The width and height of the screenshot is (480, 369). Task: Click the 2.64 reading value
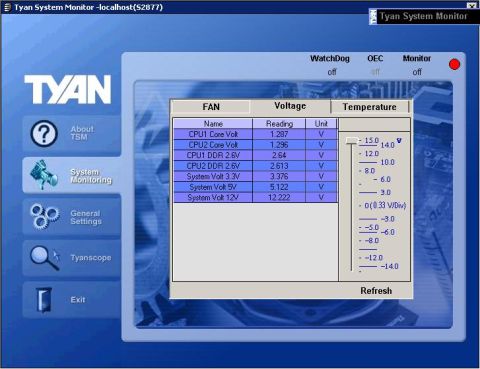coord(279,155)
